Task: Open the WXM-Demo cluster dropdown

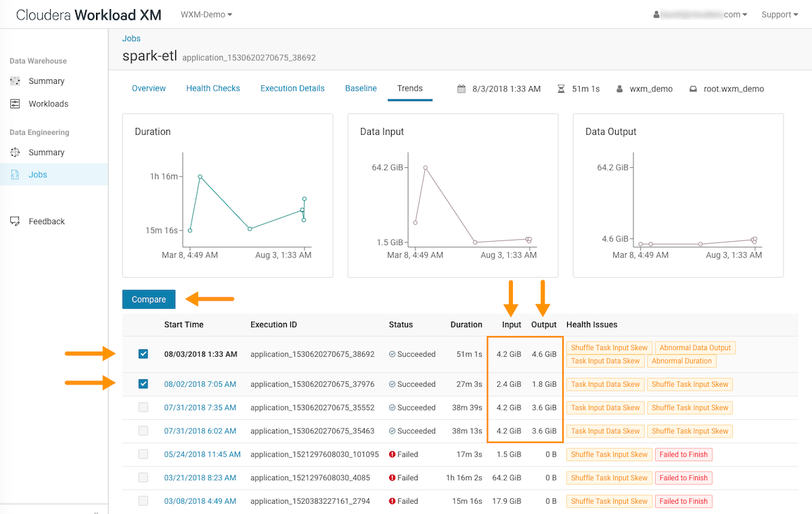Action: click(206, 14)
